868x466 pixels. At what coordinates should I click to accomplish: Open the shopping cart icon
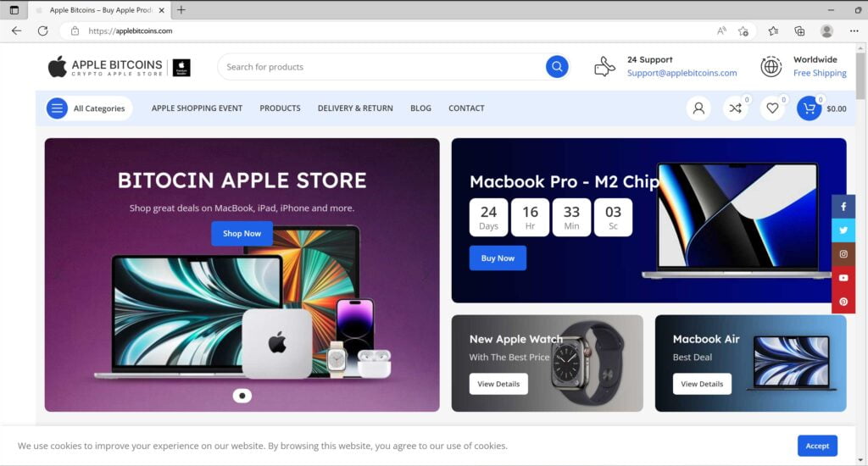tap(809, 108)
